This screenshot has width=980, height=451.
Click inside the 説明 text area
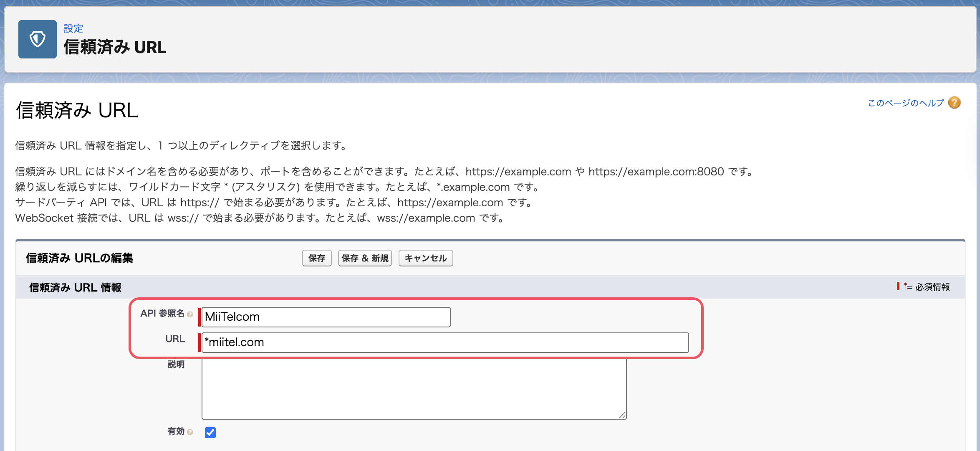pyautogui.click(x=414, y=389)
